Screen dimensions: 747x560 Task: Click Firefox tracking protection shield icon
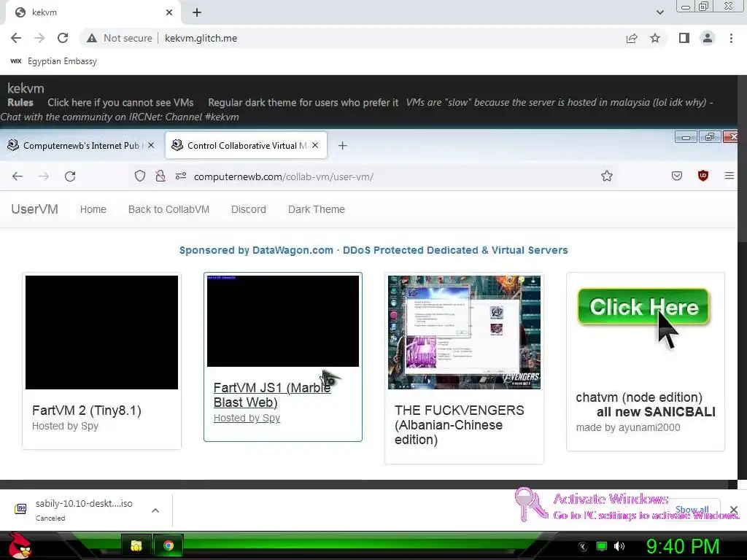point(139,176)
